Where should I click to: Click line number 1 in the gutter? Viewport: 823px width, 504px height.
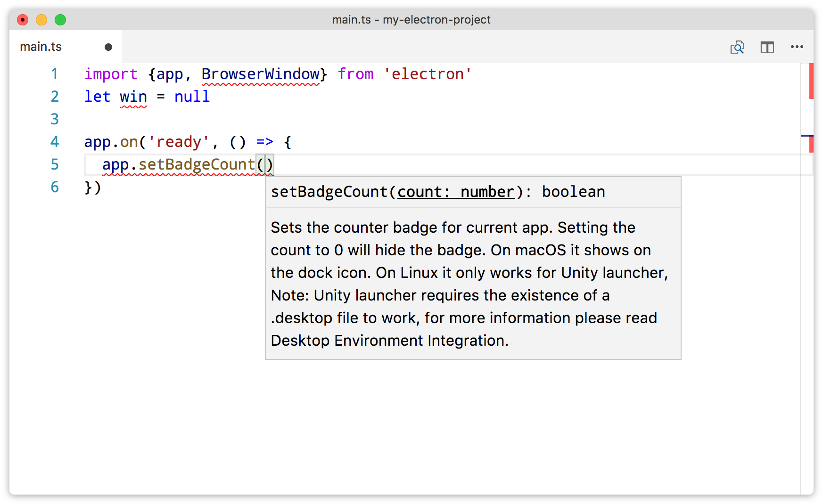[55, 74]
